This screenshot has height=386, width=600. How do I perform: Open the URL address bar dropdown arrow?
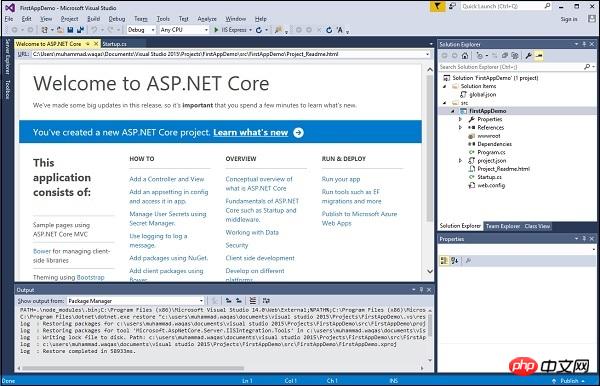coord(427,54)
